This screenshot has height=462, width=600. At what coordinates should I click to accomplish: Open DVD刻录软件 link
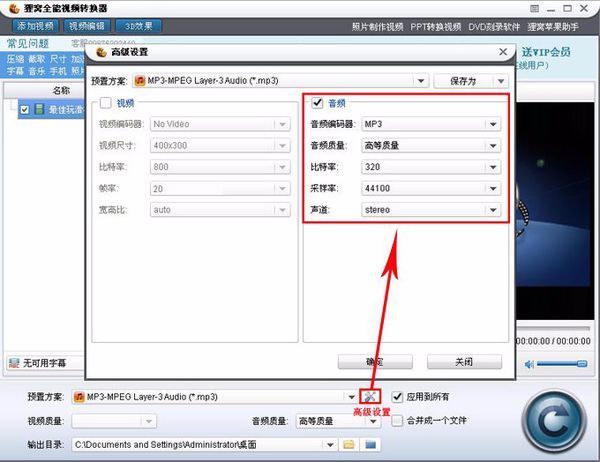pyautogui.click(x=494, y=27)
